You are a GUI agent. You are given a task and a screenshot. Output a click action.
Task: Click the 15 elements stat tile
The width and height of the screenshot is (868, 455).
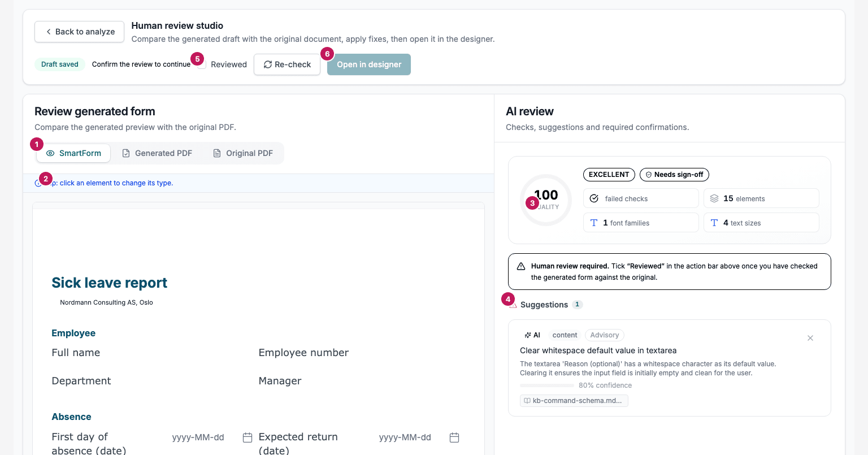click(x=761, y=198)
